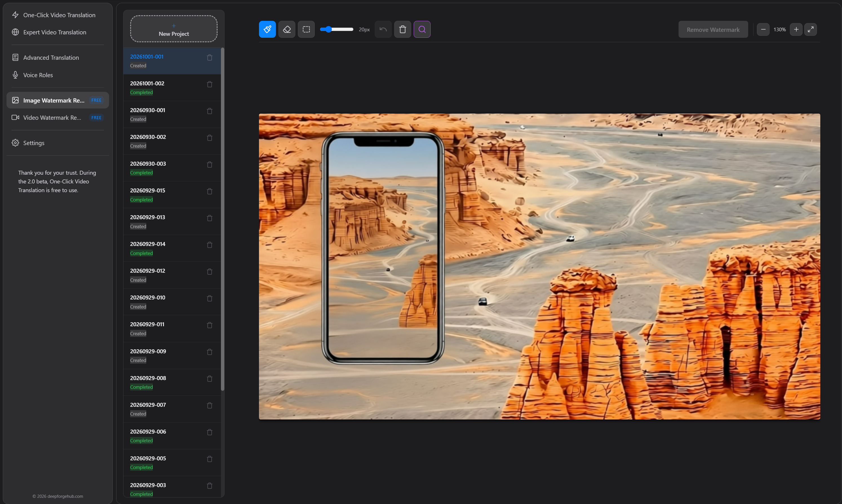This screenshot has height=504, width=842.
Task: Open Voice Roles page
Action: click(58, 75)
